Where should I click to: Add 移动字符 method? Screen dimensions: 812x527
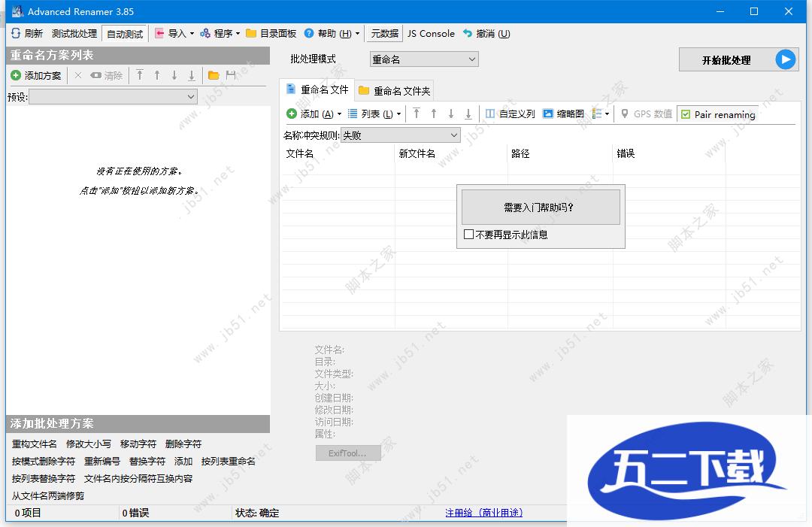(138, 444)
